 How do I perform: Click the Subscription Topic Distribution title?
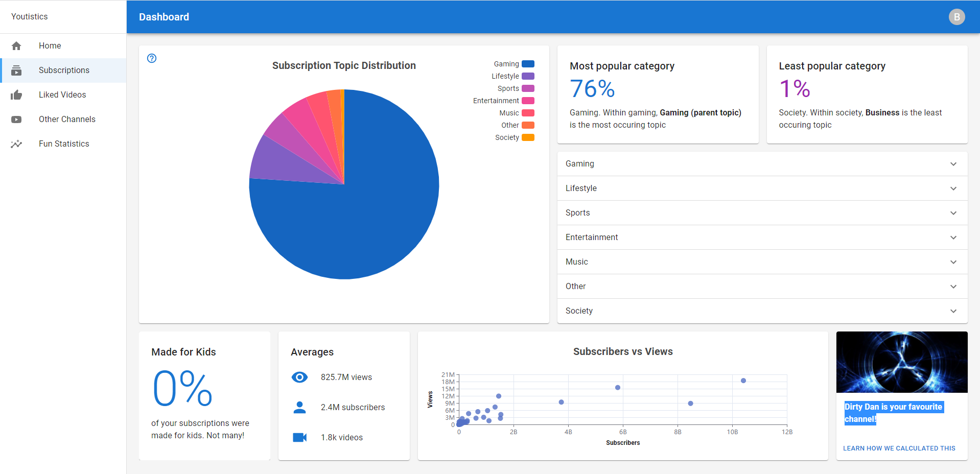pyautogui.click(x=344, y=65)
